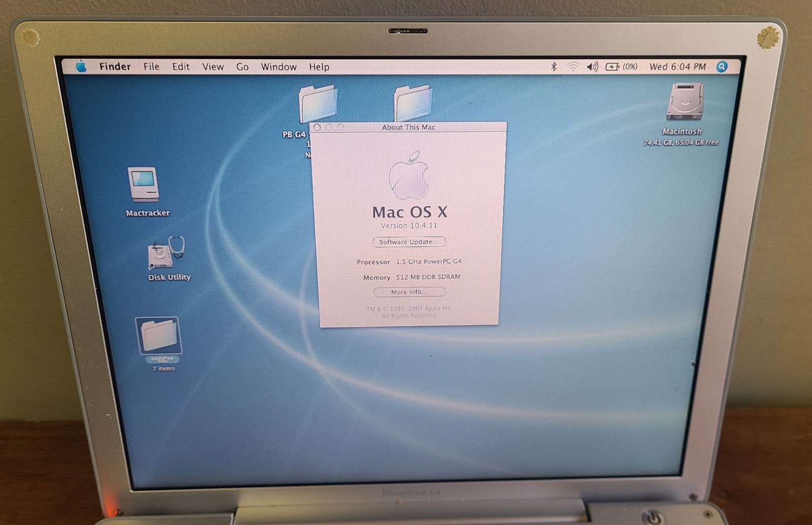812x525 pixels.
Task: Click the battery percentage (0%) text
Action: (x=630, y=67)
